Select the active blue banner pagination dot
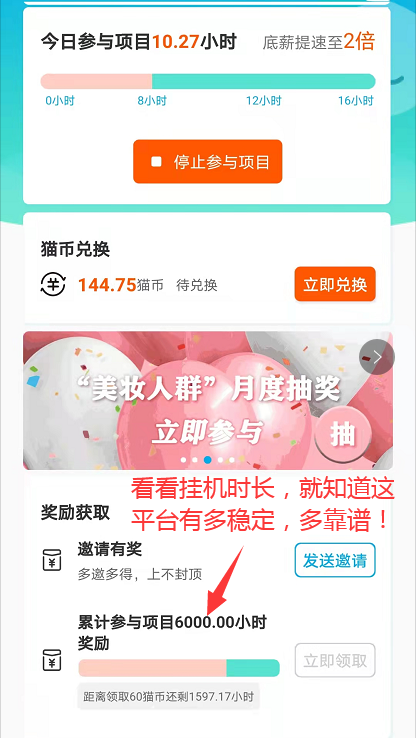Image resolution: width=416 pixels, height=738 pixels. click(x=208, y=460)
